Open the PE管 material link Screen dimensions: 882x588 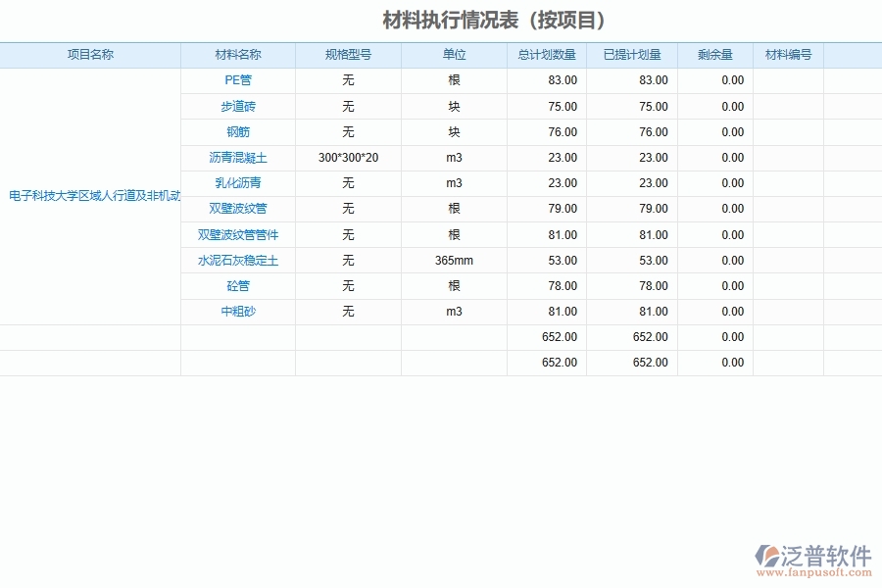pyautogui.click(x=238, y=80)
